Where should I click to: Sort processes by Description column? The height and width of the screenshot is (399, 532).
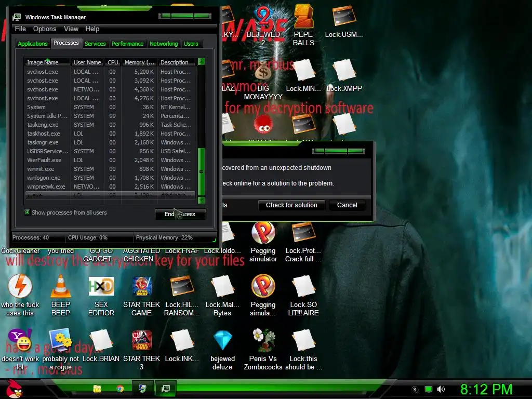[177, 62]
